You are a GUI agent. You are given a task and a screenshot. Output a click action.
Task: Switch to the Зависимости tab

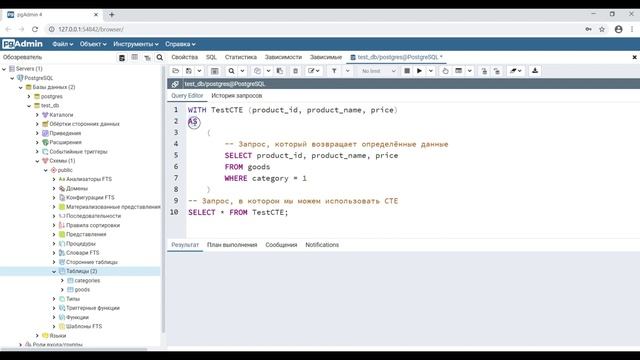(283, 57)
